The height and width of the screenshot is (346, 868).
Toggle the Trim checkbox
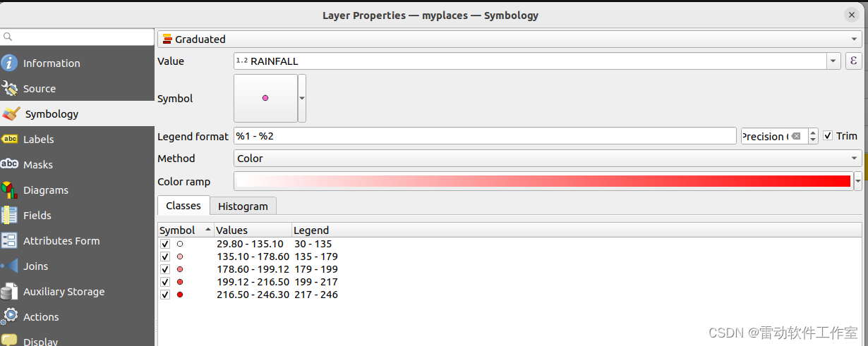pos(828,136)
